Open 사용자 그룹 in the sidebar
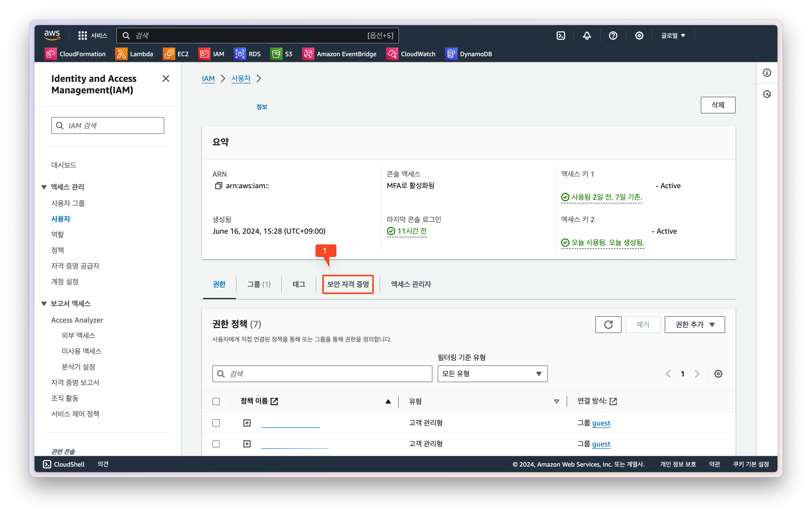Screen dimensions: 812x516 tap(68, 203)
